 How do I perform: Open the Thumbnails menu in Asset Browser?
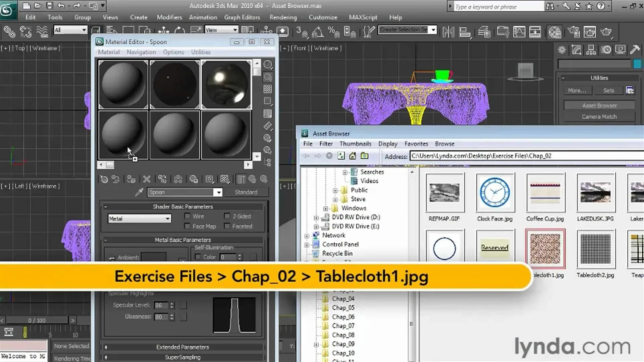tap(355, 144)
